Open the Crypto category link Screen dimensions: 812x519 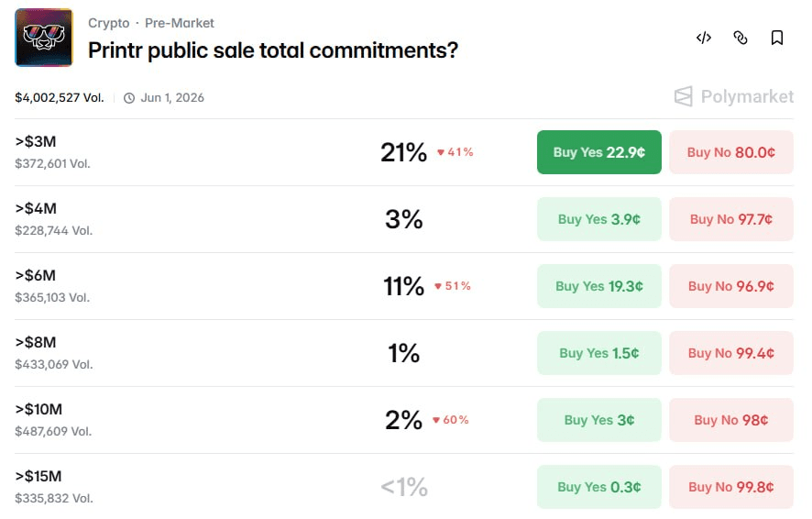click(x=108, y=23)
